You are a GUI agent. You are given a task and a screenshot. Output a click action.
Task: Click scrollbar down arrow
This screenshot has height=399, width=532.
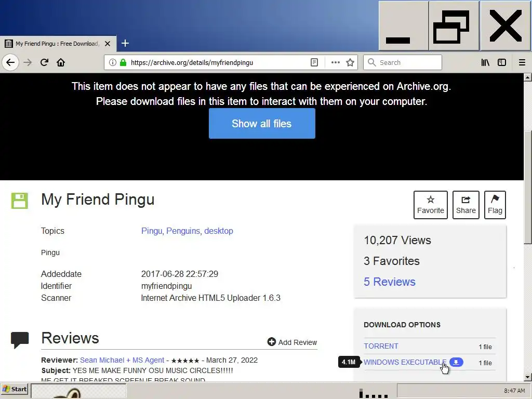pyautogui.click(x=528, y=377)
